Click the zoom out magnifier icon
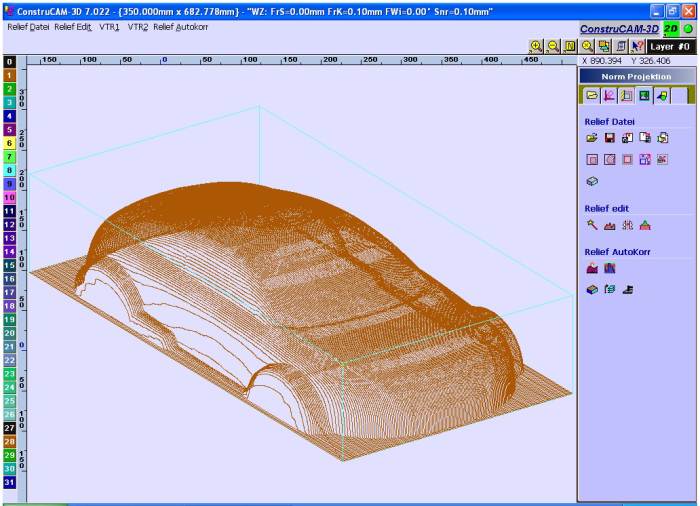This screenshot has width=700, height=506. [552, 46]
